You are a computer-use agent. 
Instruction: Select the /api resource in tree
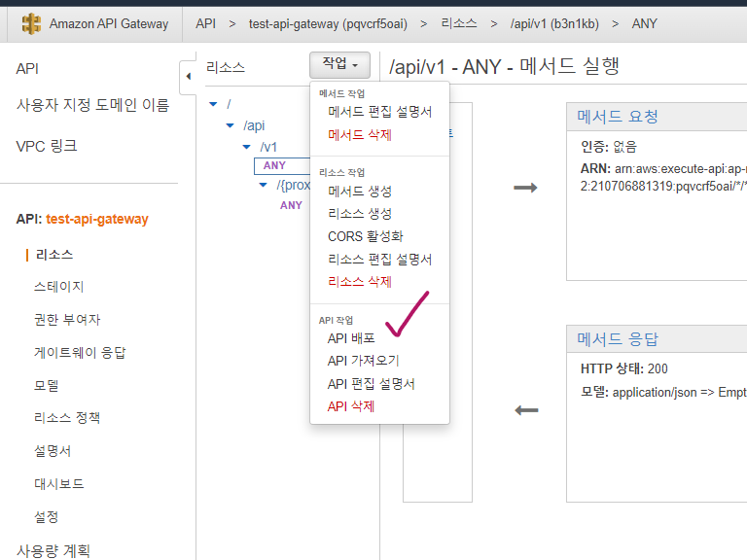pos(254,125)
